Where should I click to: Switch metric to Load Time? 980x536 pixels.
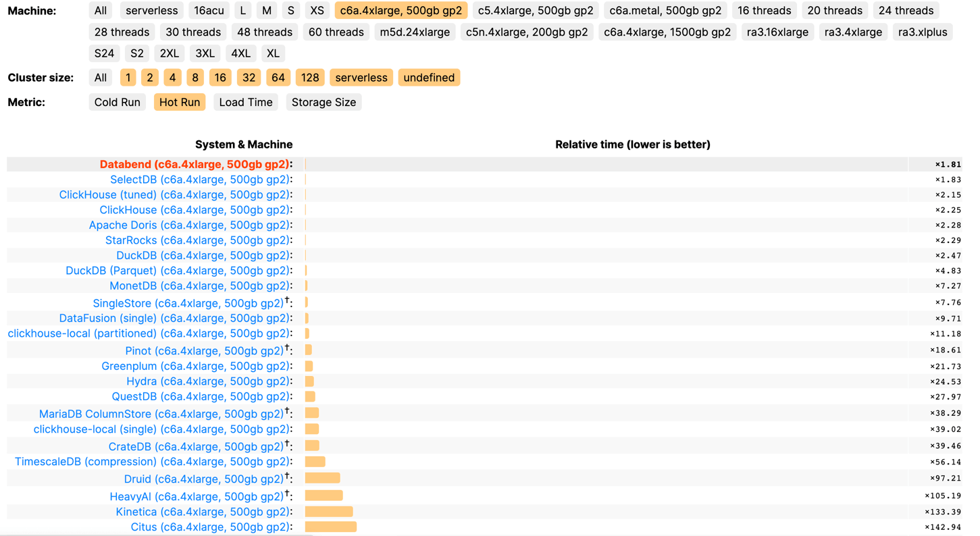tap(246, 102)
